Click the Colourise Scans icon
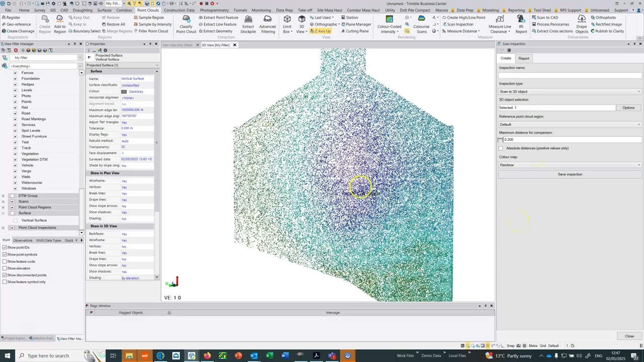 tap(422, 24)
